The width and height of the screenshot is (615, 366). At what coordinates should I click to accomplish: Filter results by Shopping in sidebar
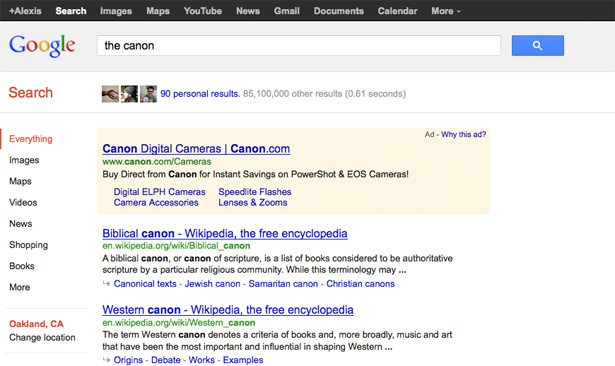coord(29,245)
